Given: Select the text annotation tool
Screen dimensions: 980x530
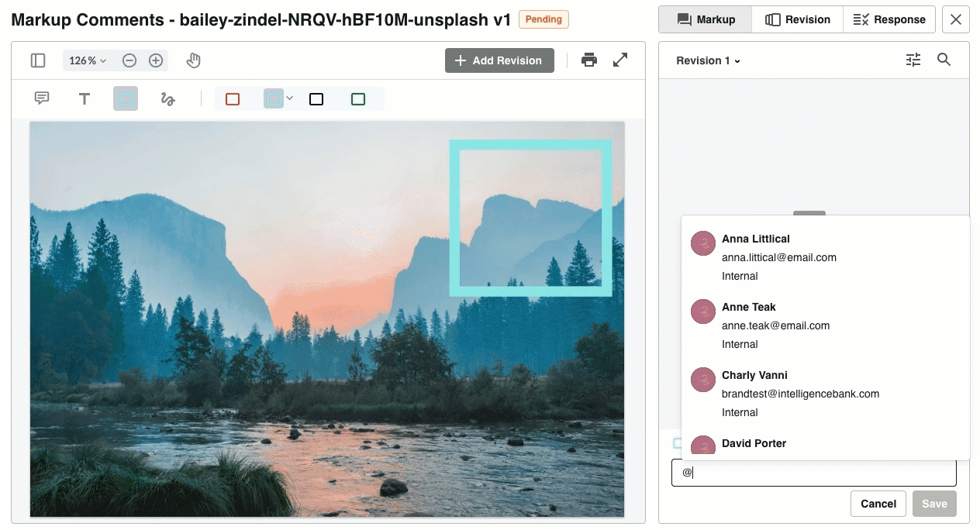Looking at the screenshot, I should tap(85, 98).
